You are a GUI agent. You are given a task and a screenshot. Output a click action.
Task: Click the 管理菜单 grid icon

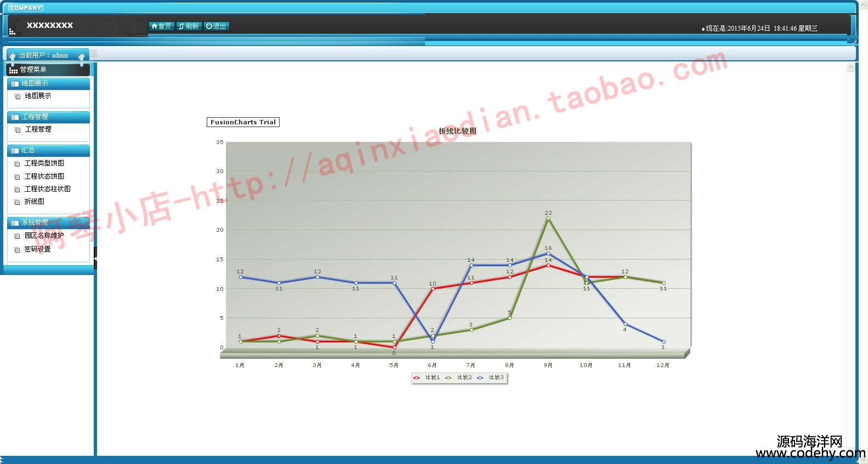(13, 70)
